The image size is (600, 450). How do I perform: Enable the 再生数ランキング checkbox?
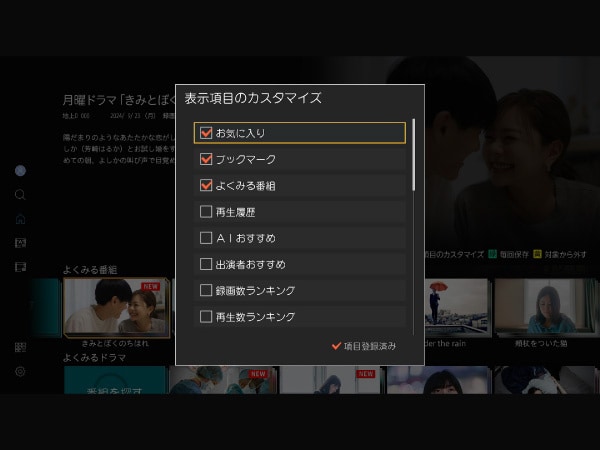(206, 316)
